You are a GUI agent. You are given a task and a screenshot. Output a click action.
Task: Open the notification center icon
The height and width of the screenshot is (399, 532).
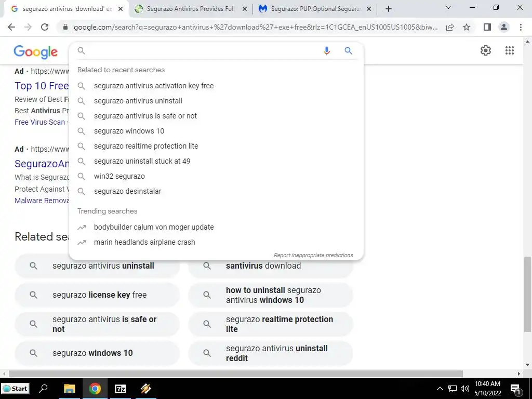515,389
